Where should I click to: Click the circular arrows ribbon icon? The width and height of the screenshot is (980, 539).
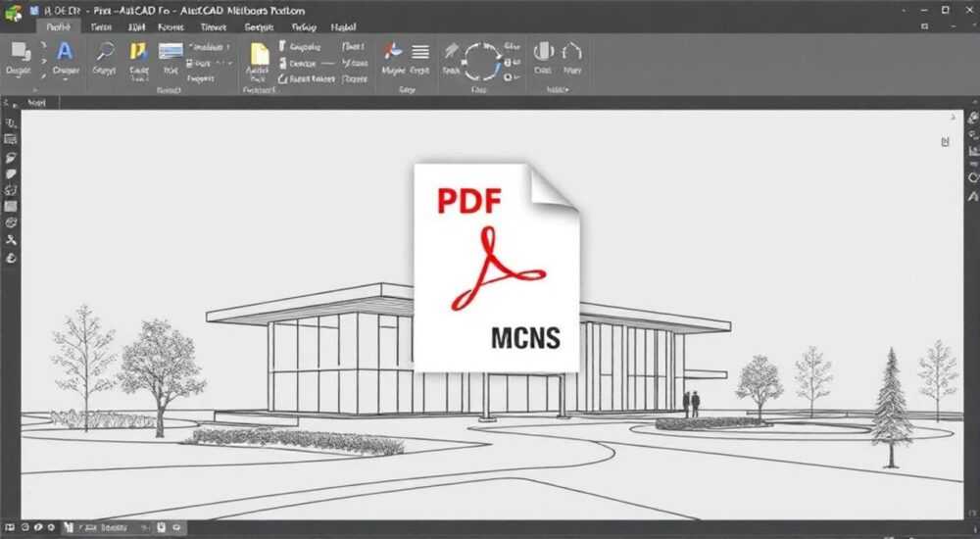click(482, 62)
